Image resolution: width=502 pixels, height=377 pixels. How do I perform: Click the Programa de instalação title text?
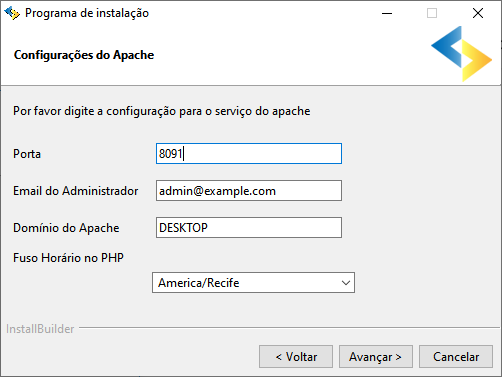(x=87, y=13)
